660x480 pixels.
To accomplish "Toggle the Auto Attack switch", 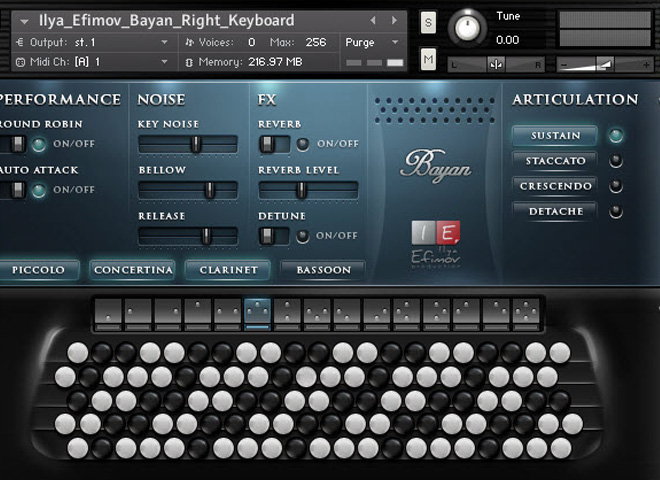I will (13, 190).
